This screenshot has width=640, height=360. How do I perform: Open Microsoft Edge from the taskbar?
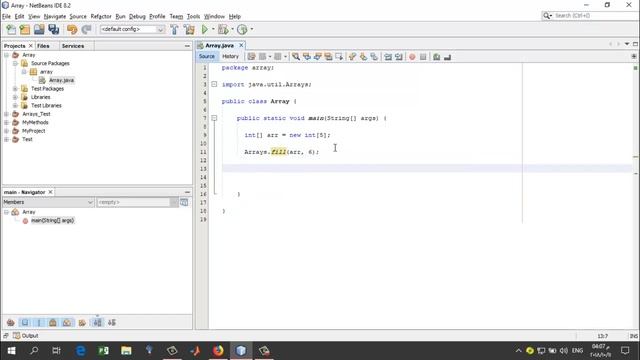(81, 351)
